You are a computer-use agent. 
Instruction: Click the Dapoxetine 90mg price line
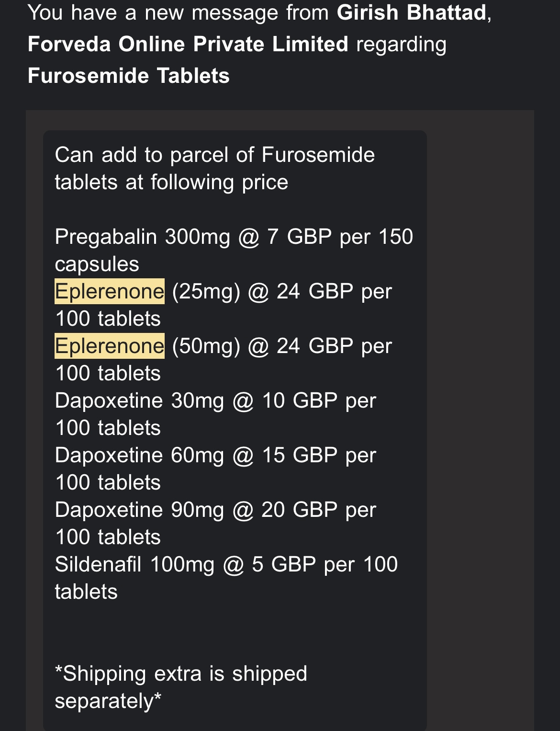click(x=215, y=523)
